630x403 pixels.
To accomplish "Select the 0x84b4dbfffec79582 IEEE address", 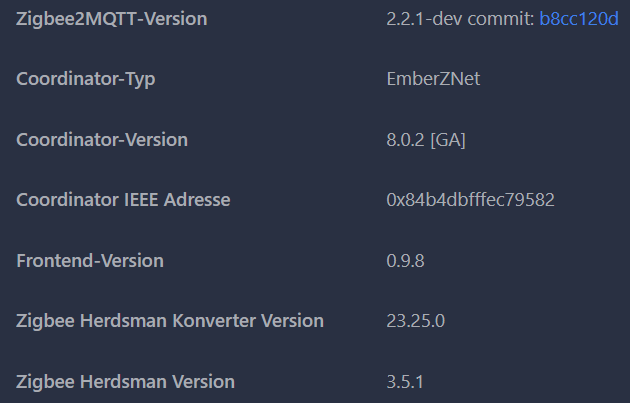I will click(470, 200).
